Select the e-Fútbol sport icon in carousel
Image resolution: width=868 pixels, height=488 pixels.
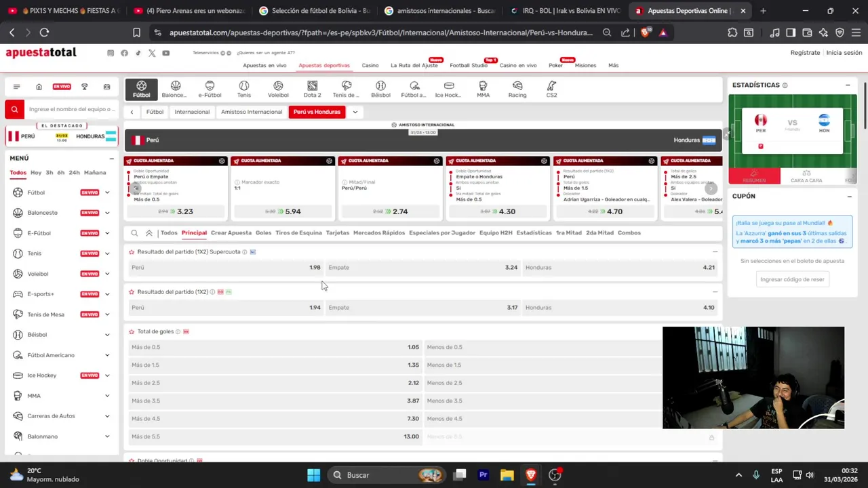(x=210, y=89)
